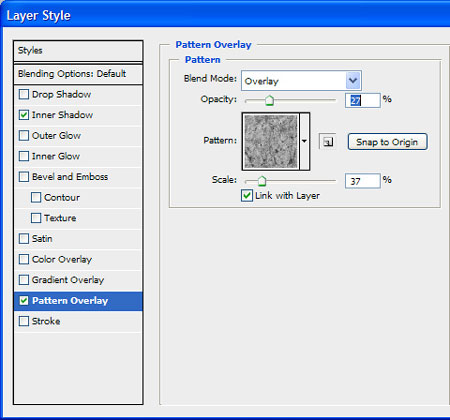Screen dimensions: 450x420
Task: Open Bevel and Emboss settings row
Action: (x=78, y=177)
